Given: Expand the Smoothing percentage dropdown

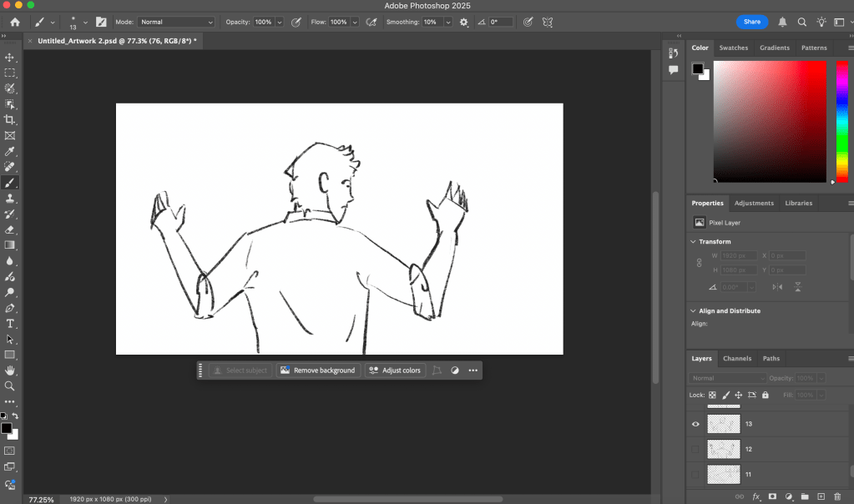Looking at the screenshot, I should [449, 22].
